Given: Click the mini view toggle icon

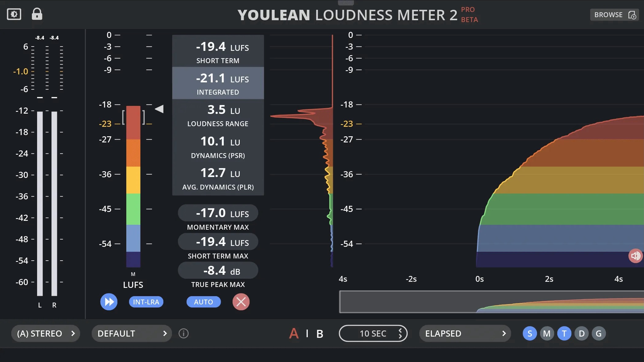Looking at the screenshot, I should 14,14.
